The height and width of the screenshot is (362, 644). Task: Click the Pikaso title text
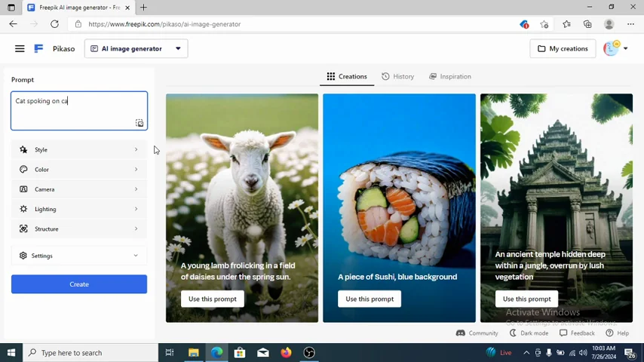point(63,48)
